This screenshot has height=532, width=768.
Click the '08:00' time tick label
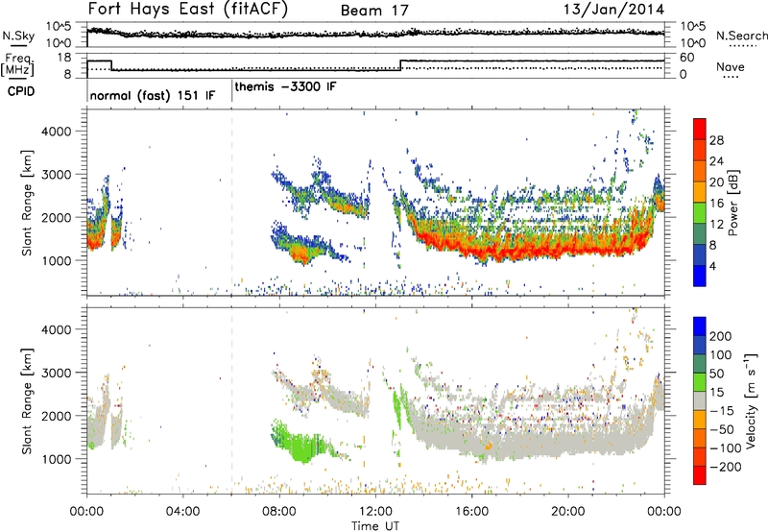[279, 512]
